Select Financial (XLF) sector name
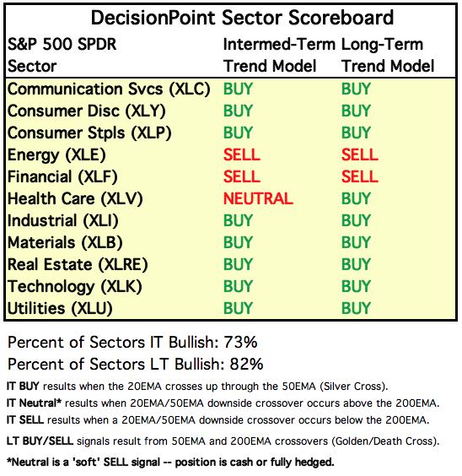Screen dimensions: 462x476 coord(62,177)
